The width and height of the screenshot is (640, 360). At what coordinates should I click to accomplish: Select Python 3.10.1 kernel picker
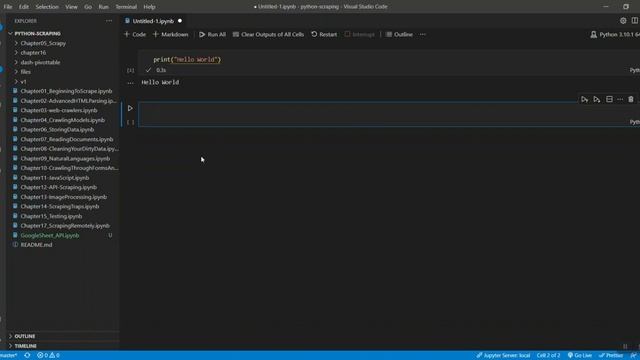615,35
